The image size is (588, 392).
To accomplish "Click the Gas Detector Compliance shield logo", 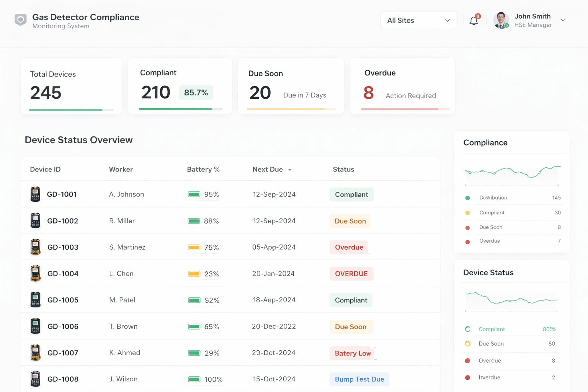I will click(x=20, y=20).
